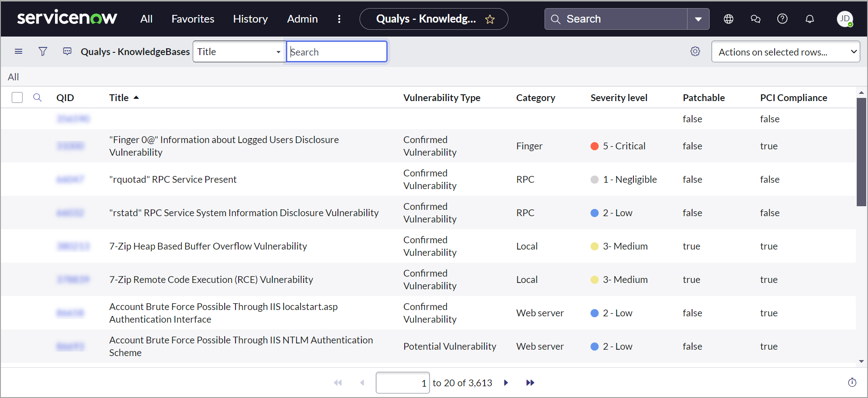Open QID link for rquotad RPC row
This screenshot has width=868, height=398.
click(70, 179)
